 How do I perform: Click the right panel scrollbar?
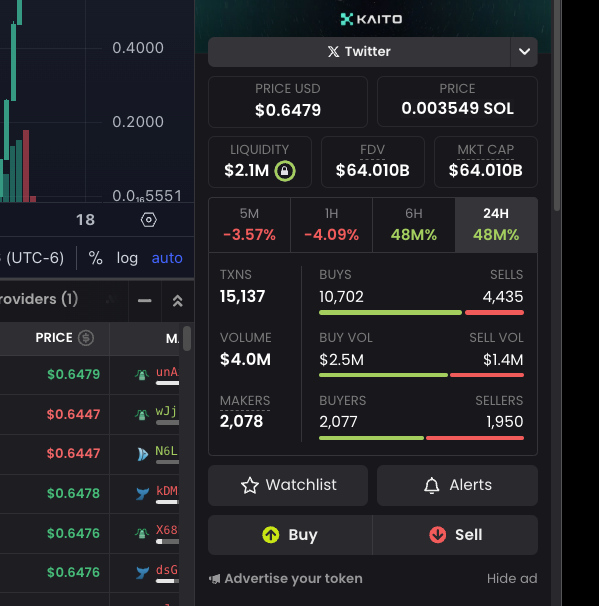tap(556, 104)
